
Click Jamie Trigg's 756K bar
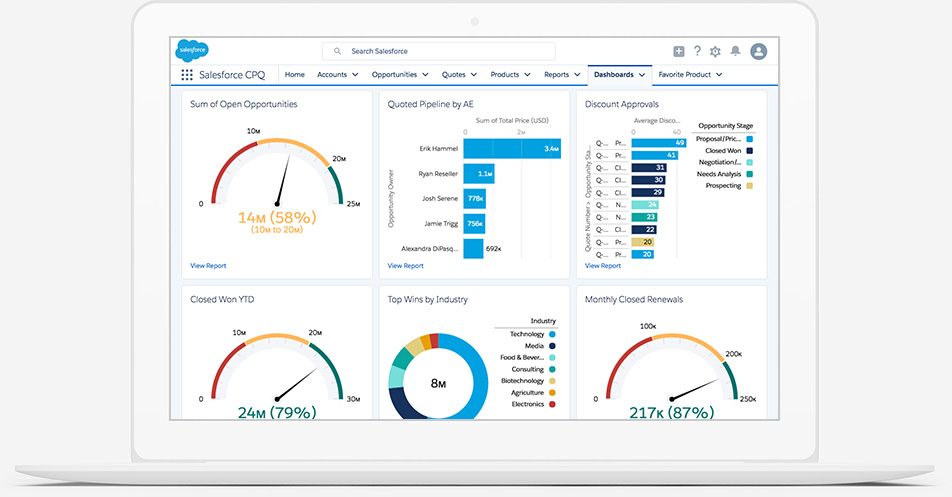pyautogui.click(x=474, y=223)
